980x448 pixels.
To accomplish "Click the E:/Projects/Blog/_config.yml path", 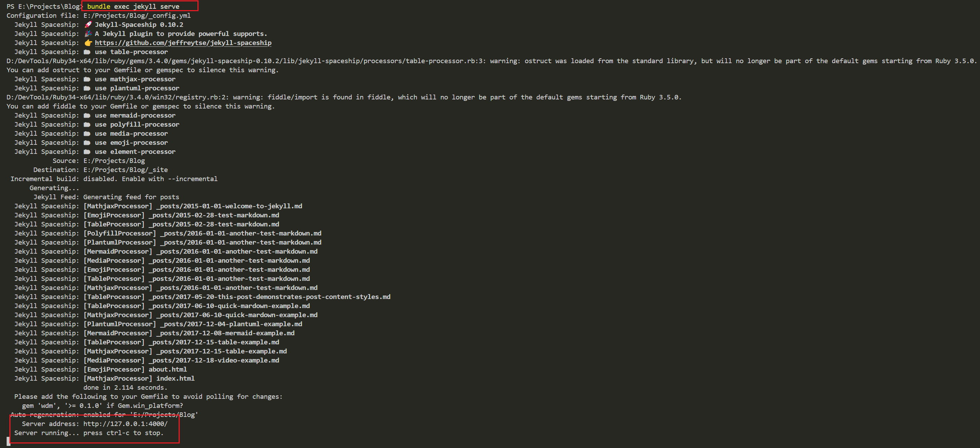I will pos(137,16).
